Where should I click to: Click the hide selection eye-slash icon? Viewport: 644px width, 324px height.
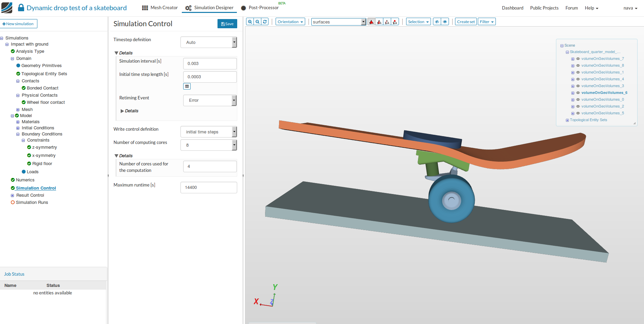[x=437, y=22]
